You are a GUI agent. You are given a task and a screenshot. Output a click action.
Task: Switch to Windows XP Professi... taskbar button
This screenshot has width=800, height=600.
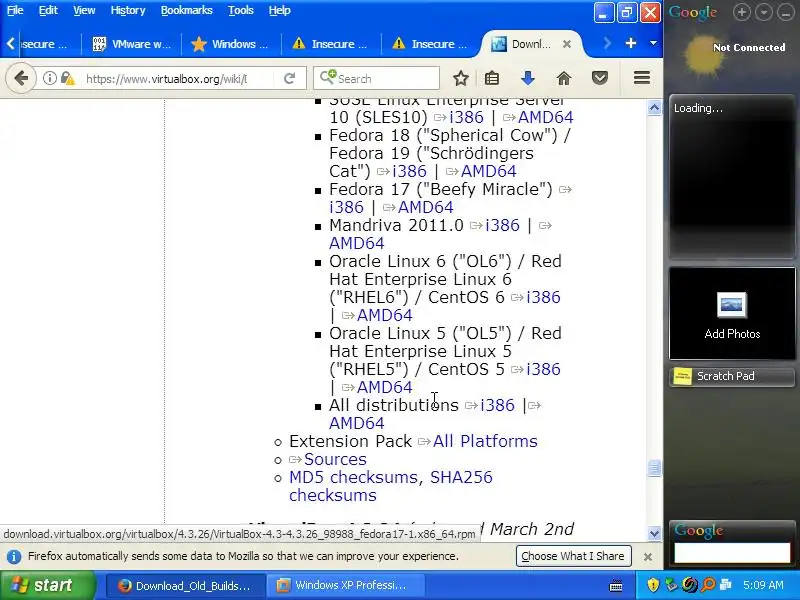click(348, 585)
